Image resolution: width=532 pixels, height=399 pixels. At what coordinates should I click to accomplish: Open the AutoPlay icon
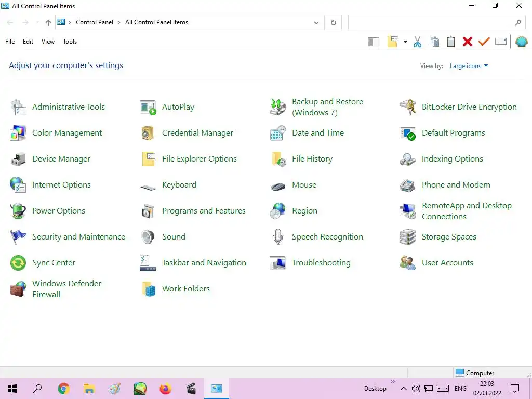tap(148, 107)
